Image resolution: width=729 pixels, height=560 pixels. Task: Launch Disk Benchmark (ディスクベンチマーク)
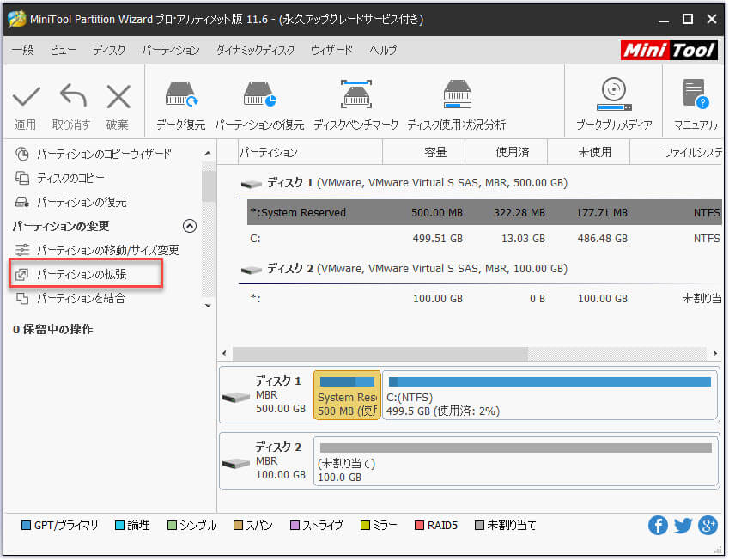coord(355,94)
